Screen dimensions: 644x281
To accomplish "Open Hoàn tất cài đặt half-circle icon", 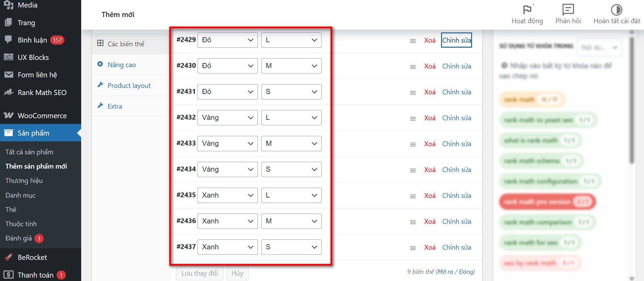I will pos(616,10).
